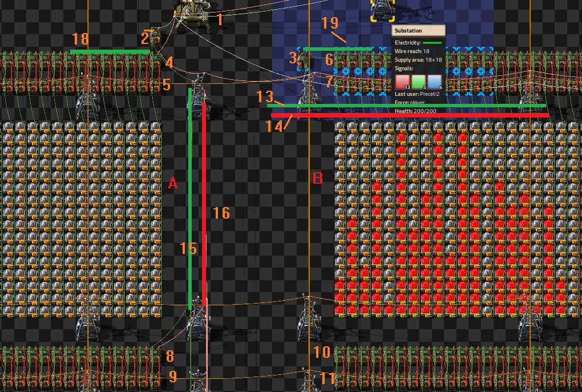Click the blue signal swatch showing 4
Viewport: 582px width, 392px height.
click(x=434, y=82)
